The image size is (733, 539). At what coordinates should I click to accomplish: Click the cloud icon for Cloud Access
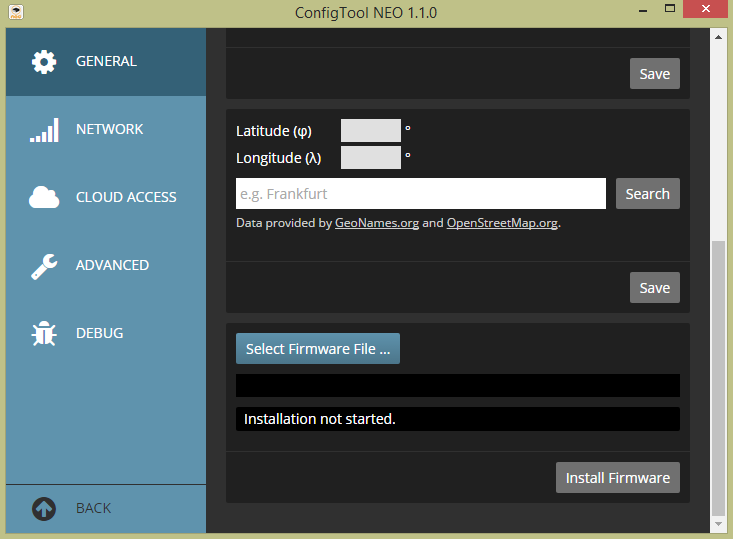[x=44, y=198]
